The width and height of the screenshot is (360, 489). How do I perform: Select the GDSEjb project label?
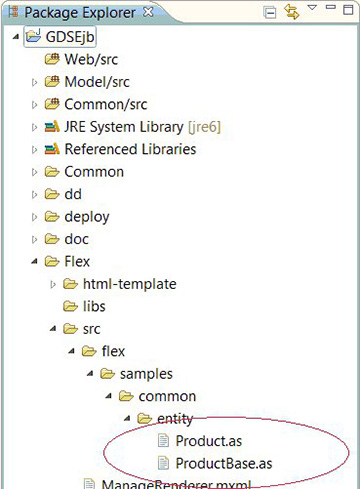click(70, 37)
